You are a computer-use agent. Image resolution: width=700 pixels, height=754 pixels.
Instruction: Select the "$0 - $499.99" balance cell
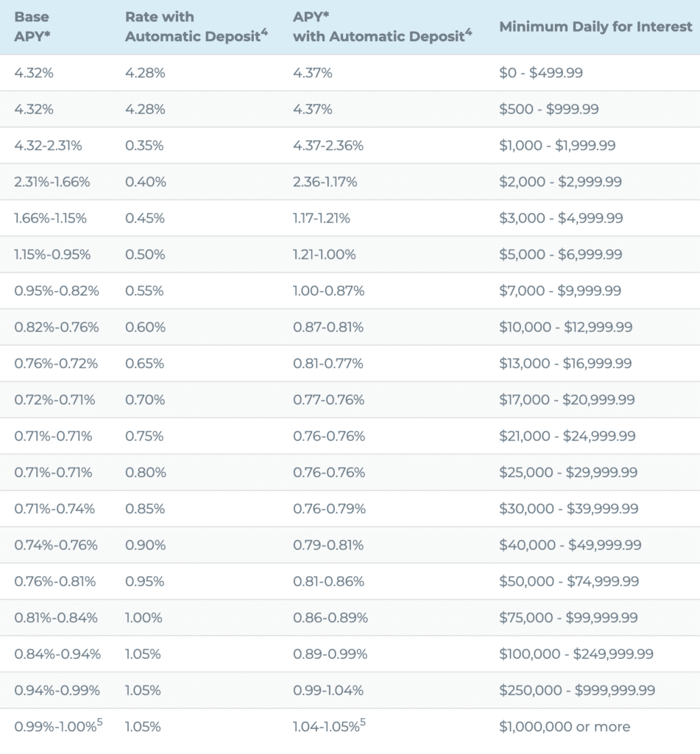click(541, 73)
